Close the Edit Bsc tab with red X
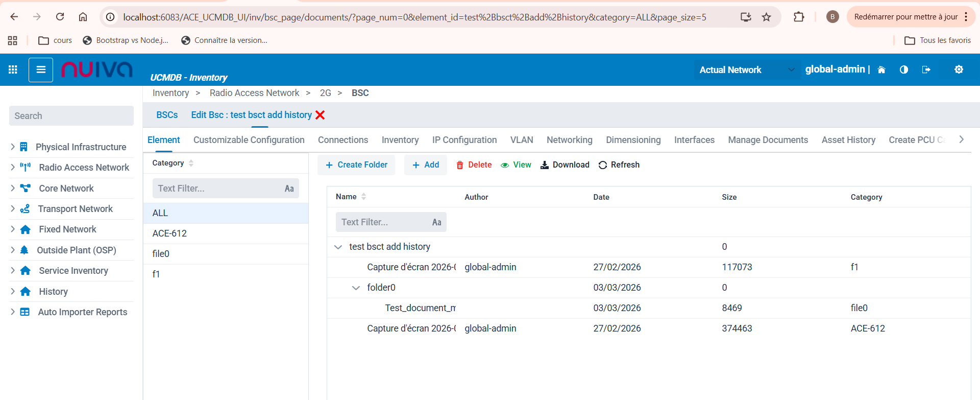 [x=320, y=115]
